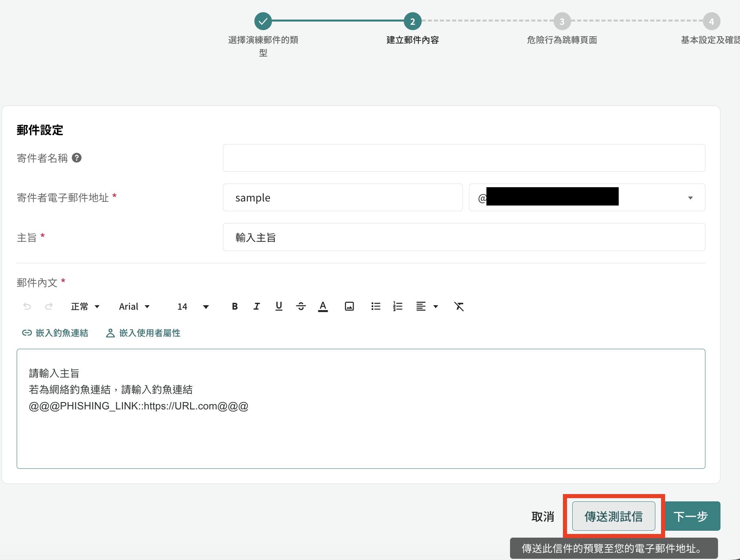Open the Arial font dropdown
The height and width of the screenshot is (560, 740).
click(134, 306)
